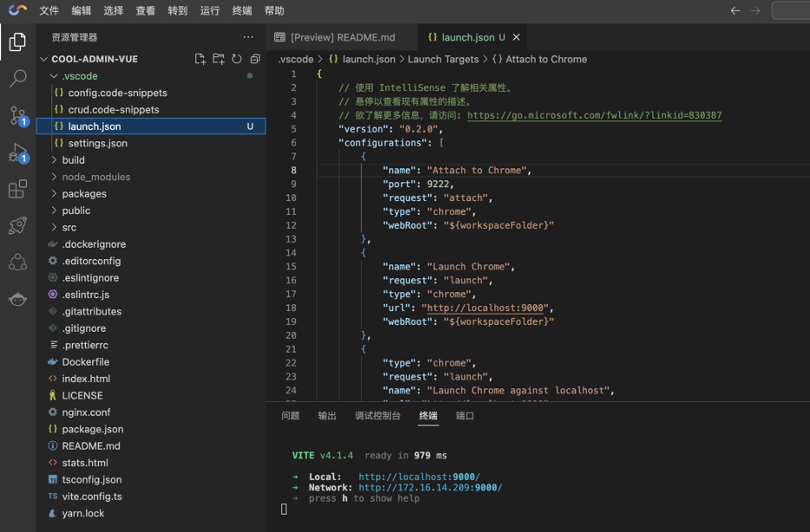Open the Run and Debug view
This screenshot has width=810, height=532.
(x=17, y=153)
